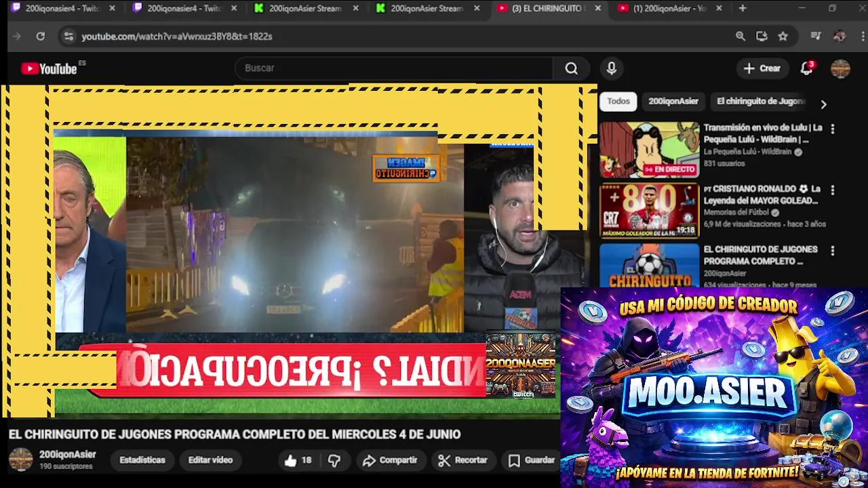This screenshot has width=868, height=488.
Task: Open site information icon next to the URL
Action: click(68, 37)
